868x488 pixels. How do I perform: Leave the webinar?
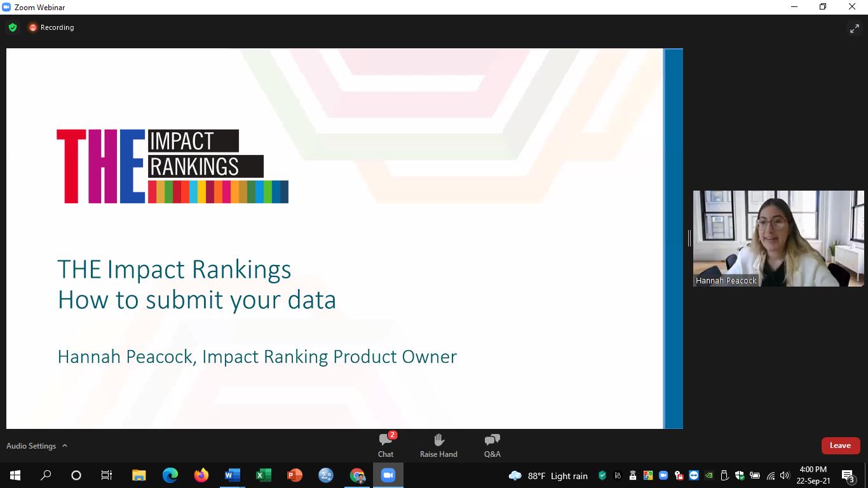point(840,445)
